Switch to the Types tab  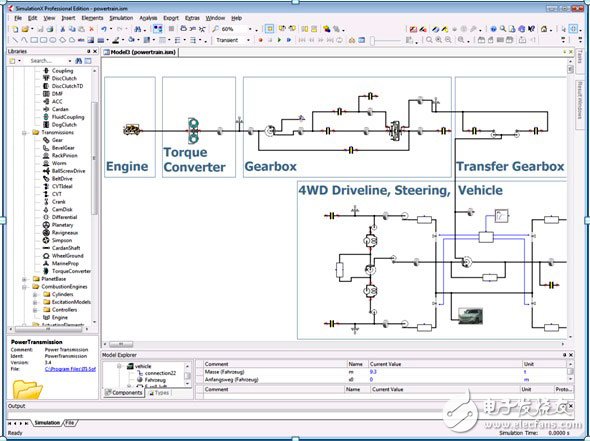point(159,392)
